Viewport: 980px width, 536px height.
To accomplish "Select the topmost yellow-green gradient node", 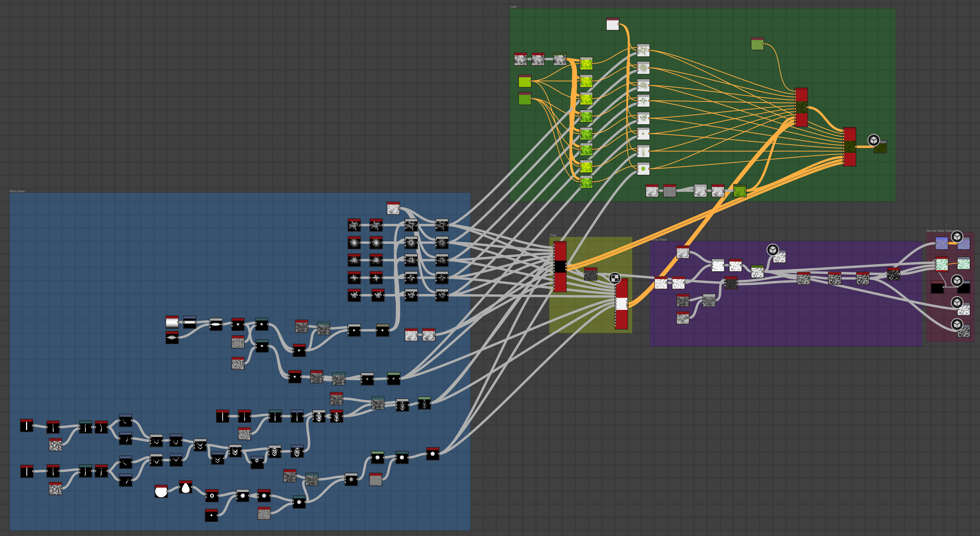I will pos(586,64).
